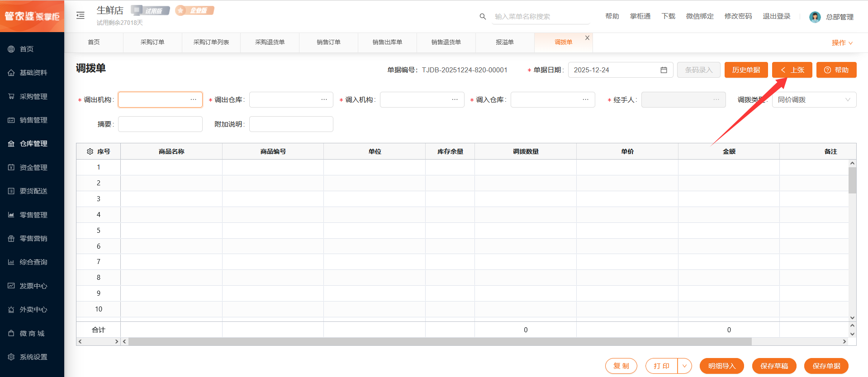Click the user avatar icon

click(x=815, y=17)
